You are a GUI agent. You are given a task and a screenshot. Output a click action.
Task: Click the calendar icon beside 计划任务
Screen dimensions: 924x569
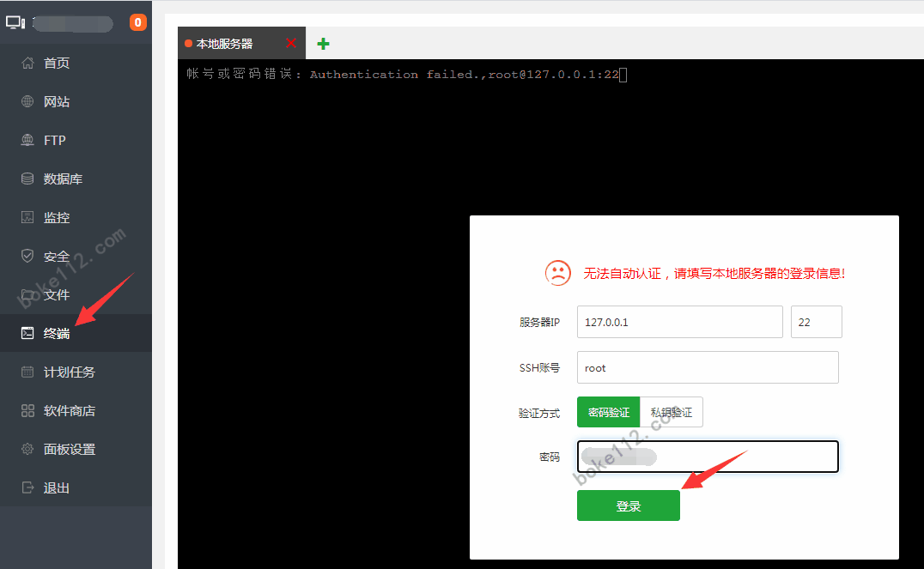[x=27, y=372]
